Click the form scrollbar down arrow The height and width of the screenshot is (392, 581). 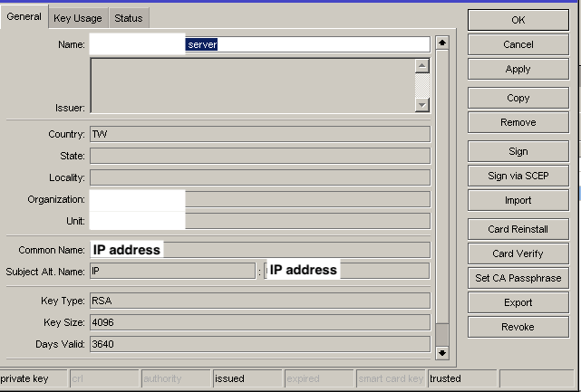(442, 353)
